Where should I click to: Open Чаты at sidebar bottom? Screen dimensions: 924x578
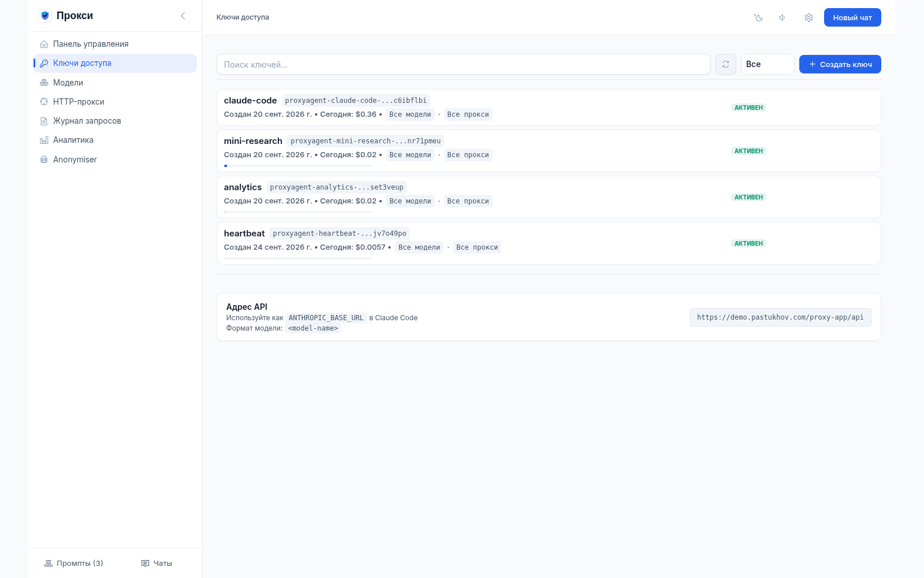click(157, 563)
